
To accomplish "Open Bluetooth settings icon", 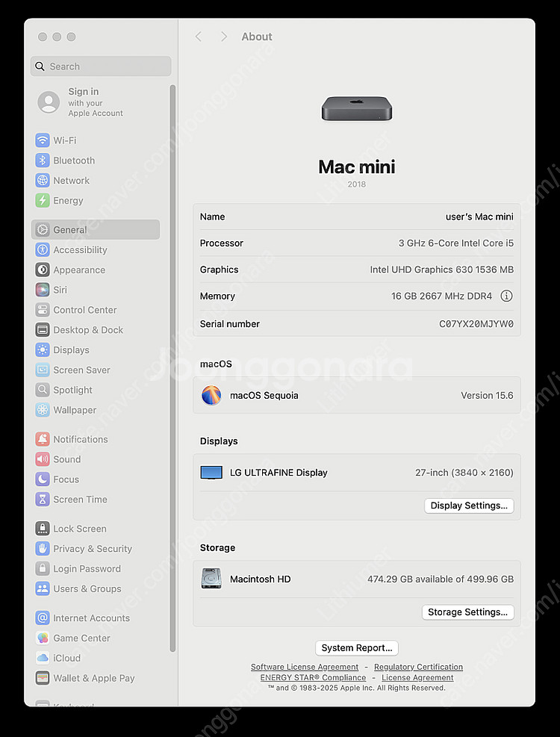I will [43, 161].
